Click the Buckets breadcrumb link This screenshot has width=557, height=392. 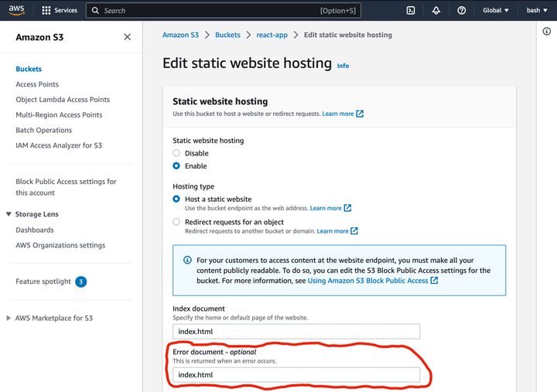pyautogui.click(x=227, y=35)
